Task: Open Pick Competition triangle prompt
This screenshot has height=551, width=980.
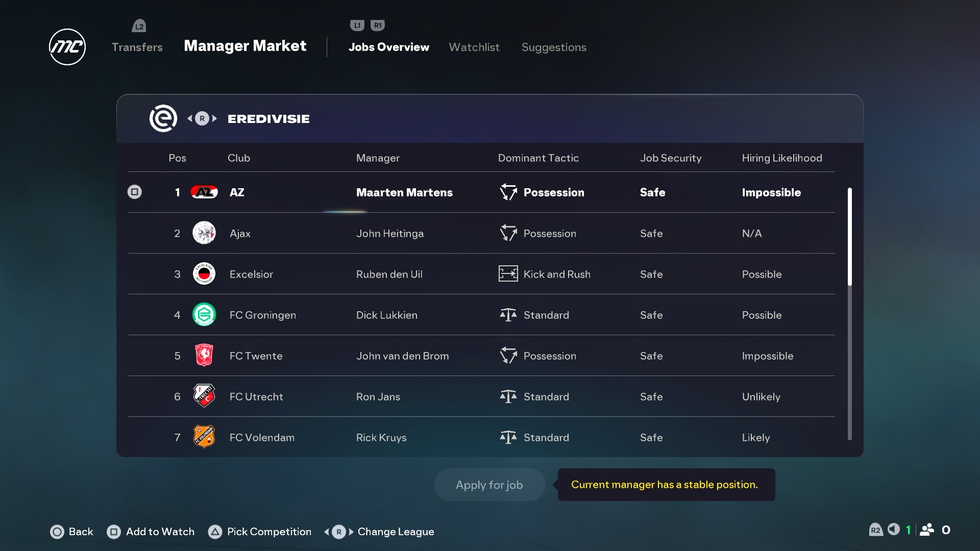Action: (x=215, y=532)
